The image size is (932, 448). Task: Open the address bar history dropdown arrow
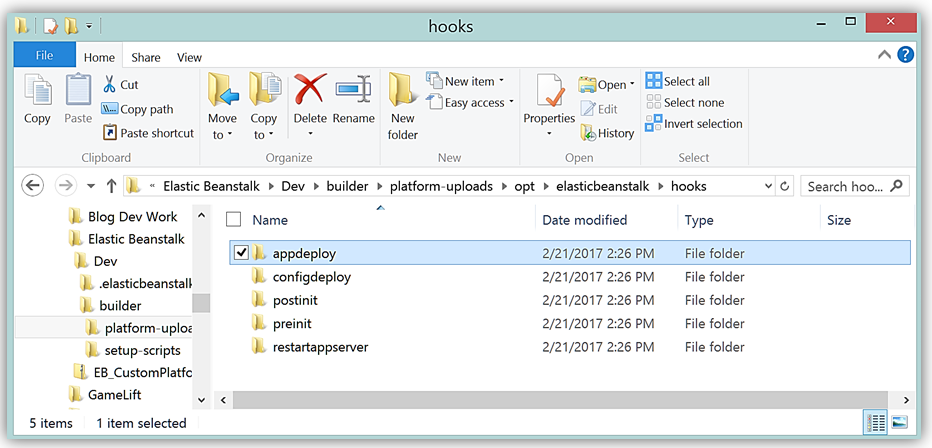(767, 186)
